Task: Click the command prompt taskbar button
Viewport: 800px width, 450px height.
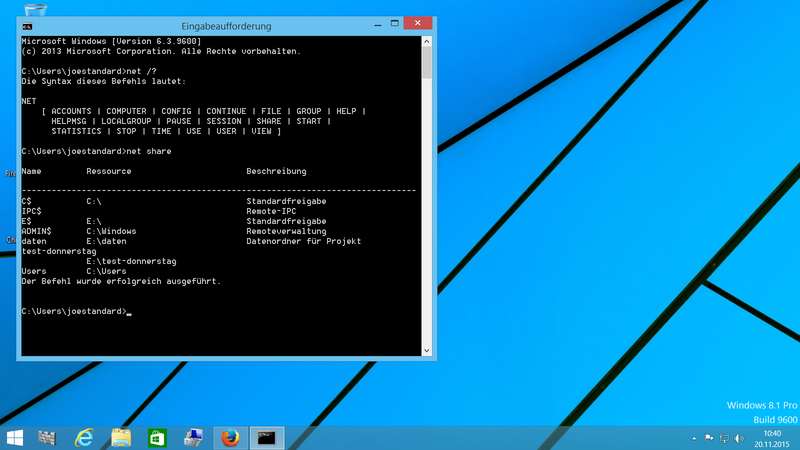Action: click(x=266, y=438)
